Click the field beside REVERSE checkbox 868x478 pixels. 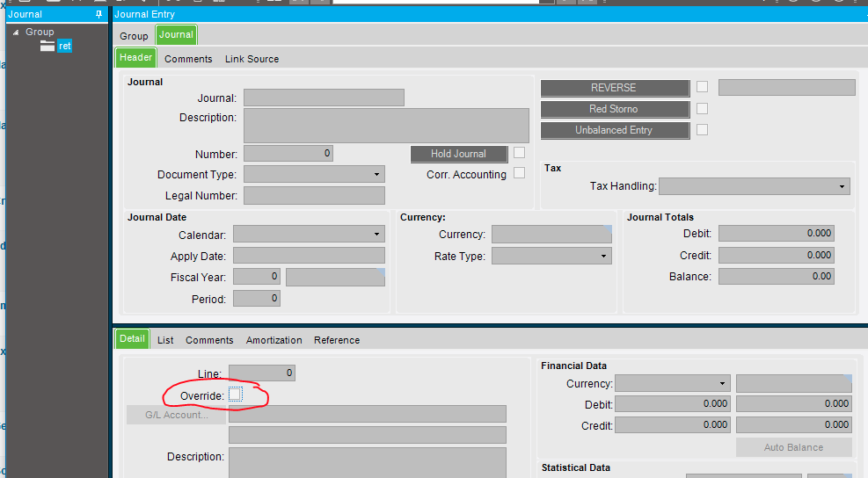(786, 87)
